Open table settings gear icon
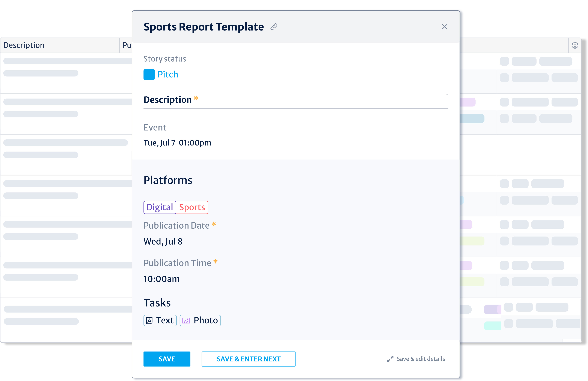 (x=575, y=45)
